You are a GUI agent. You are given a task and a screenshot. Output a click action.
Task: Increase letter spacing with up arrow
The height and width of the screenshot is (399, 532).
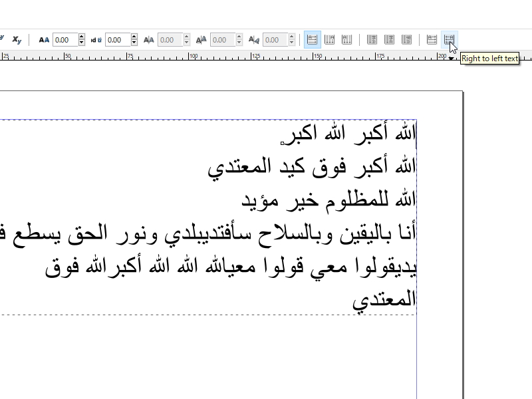coord(81,37)
